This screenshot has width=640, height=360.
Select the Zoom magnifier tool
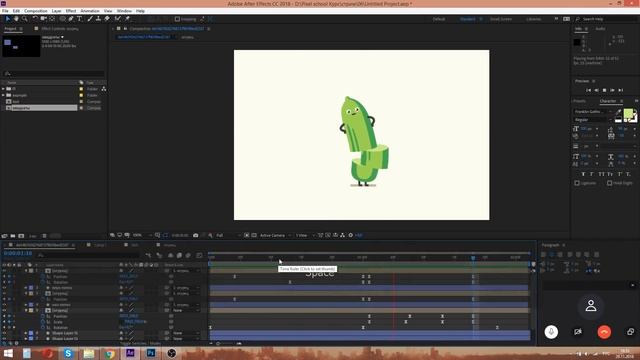tap(24, 19)
